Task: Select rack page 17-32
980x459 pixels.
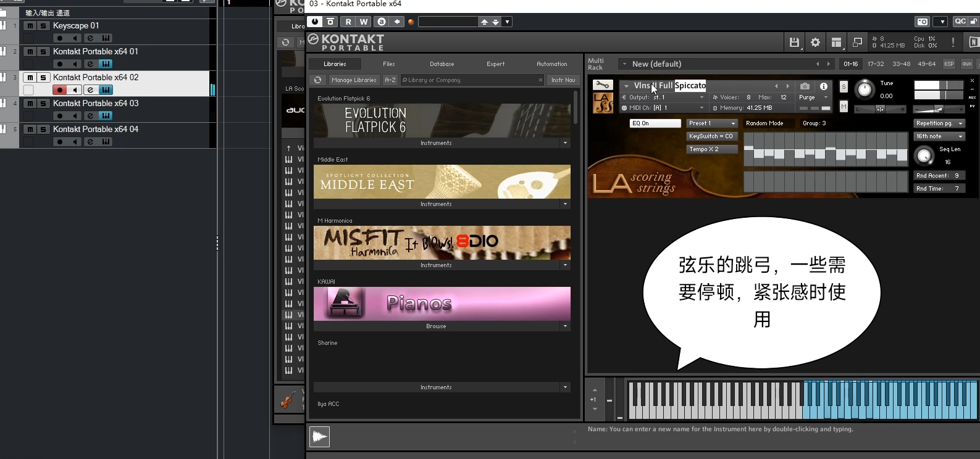Action: pyautogui.click(x=876, y=64)
